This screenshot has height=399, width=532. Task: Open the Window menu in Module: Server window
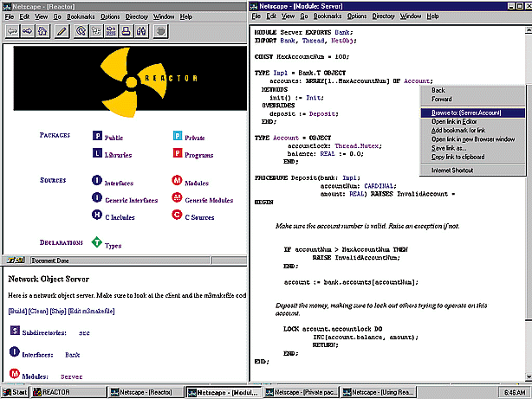tap(410, 16)
